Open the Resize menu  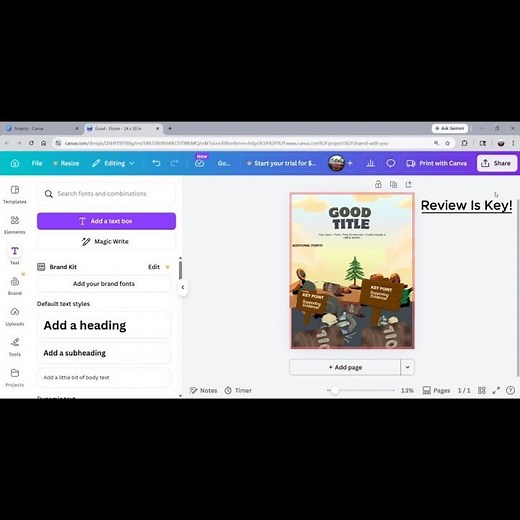click(x=66, y=163)
